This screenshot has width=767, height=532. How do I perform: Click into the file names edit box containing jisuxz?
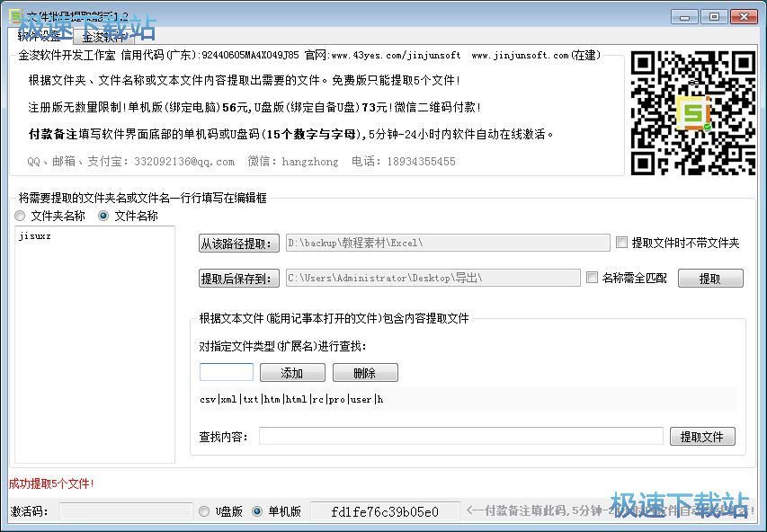click(95, 344)
